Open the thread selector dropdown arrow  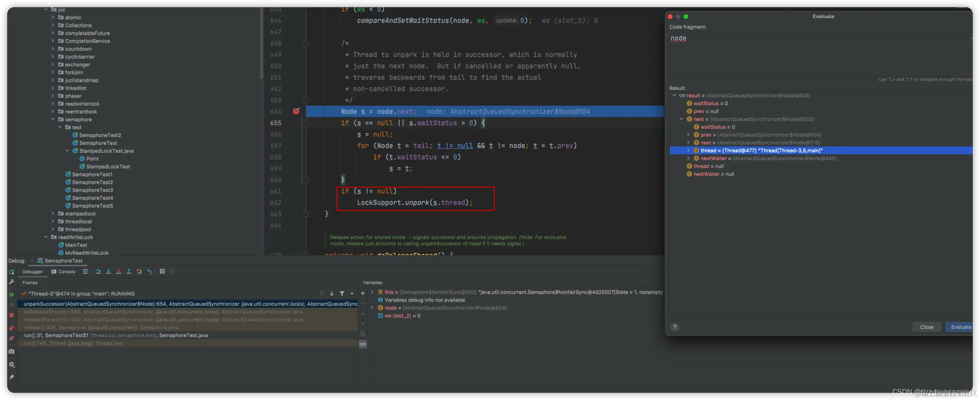pyautogui.click(x=352, y=294)
